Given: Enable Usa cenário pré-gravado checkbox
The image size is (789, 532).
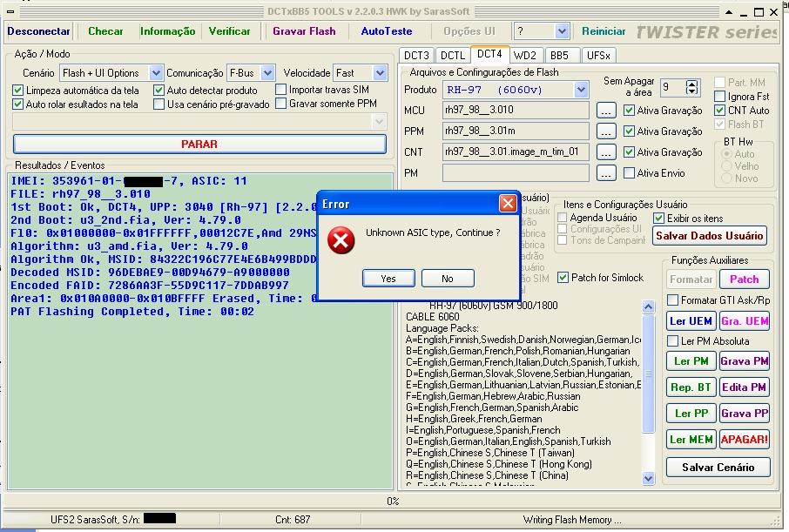Looking at the screenshot, I should 159,104.
